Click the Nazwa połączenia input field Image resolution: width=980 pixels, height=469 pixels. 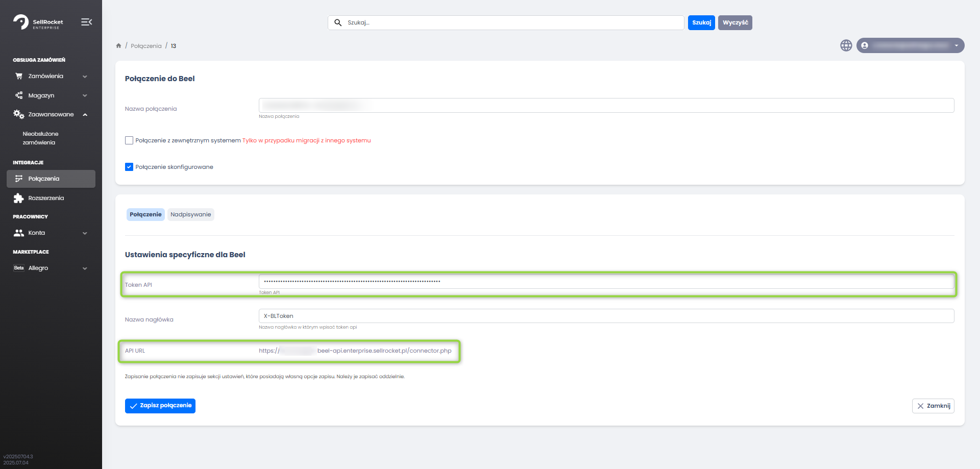606,105
